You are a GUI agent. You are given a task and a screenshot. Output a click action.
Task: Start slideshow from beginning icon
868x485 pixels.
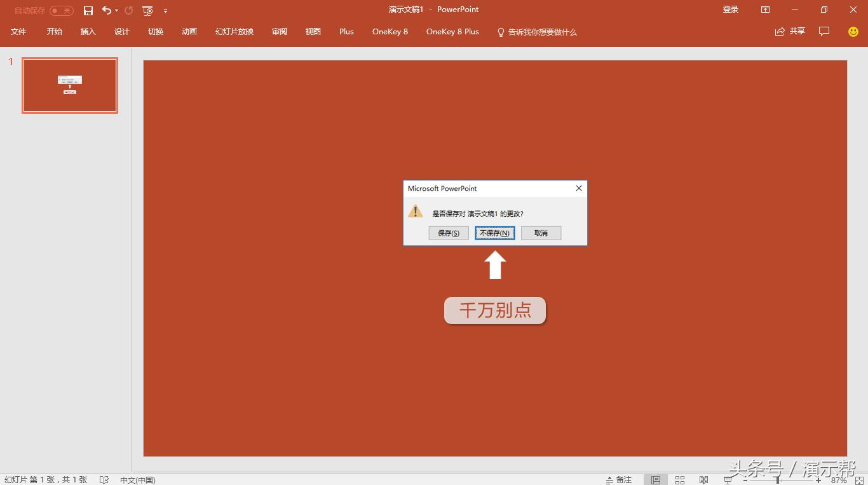[x=147, y=10]
